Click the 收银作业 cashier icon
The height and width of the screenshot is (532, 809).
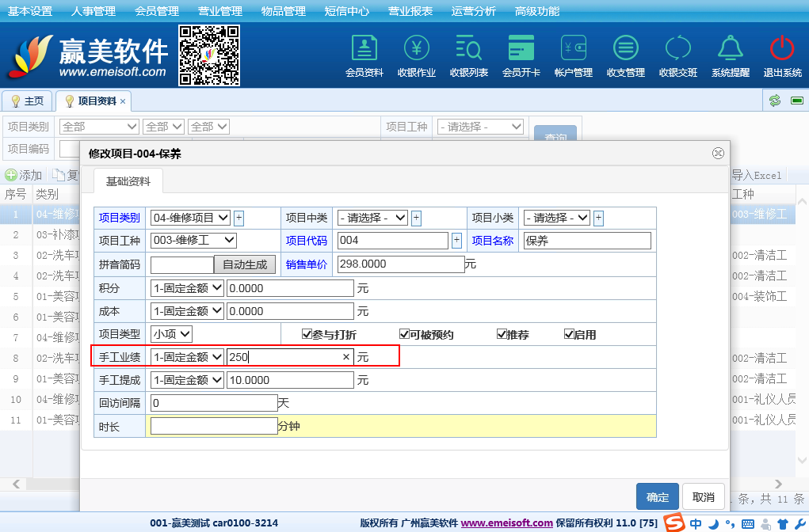(x=417, y=49)
